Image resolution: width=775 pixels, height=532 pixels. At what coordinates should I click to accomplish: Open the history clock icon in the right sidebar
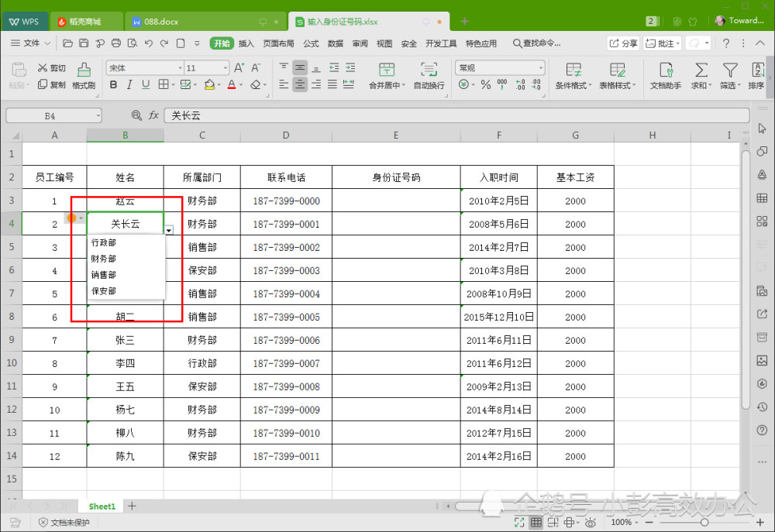[762, 407]
